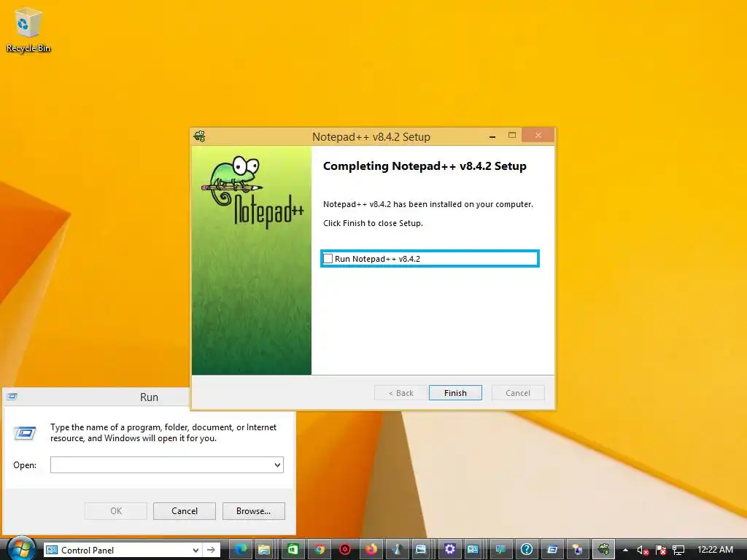This screenshot has height=560, width=747.
Task: Click the Go arrow beside Control Panel address
Action: [x=211, y=550]
